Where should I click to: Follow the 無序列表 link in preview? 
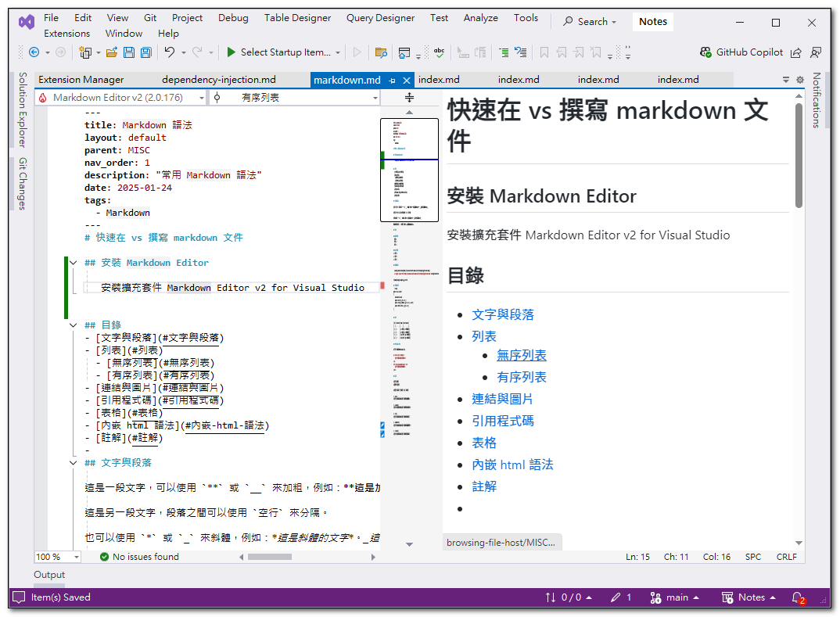(x=521, y=356)
